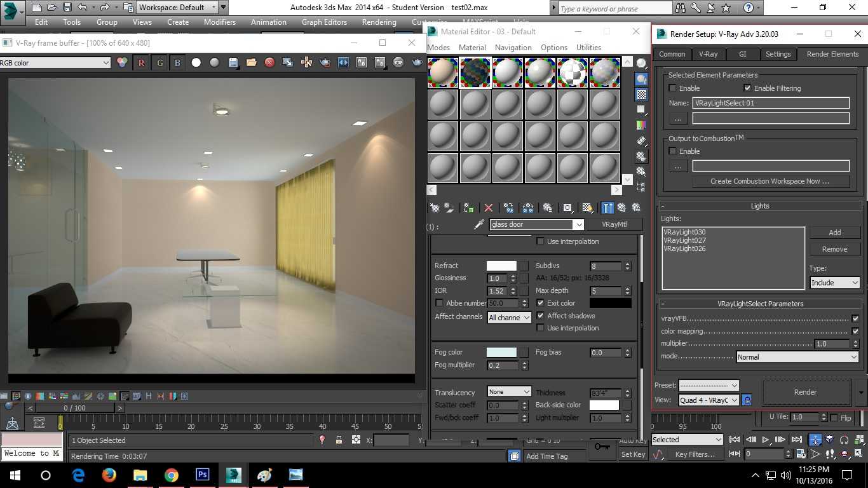The height and width of the screenshot is (488, 868).
Task: Click Go Forward to Sibling icon
Action: pyautogui.click(x=635, y=208)
